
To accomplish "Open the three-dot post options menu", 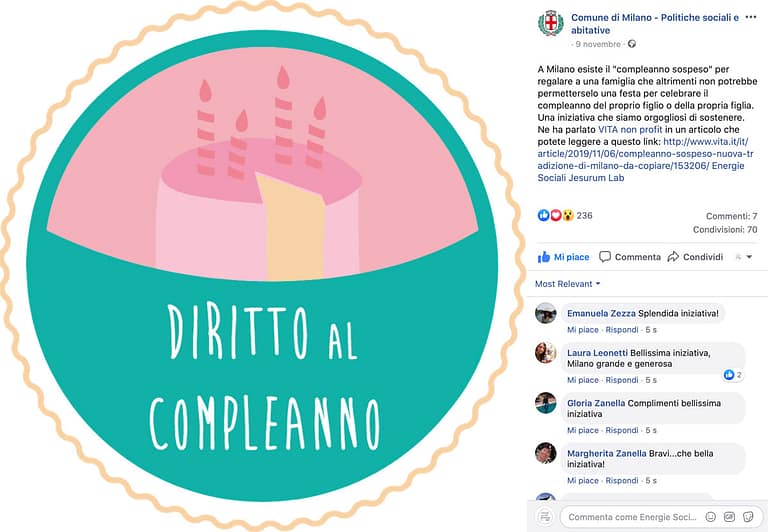I will click(x=750, y=17).
